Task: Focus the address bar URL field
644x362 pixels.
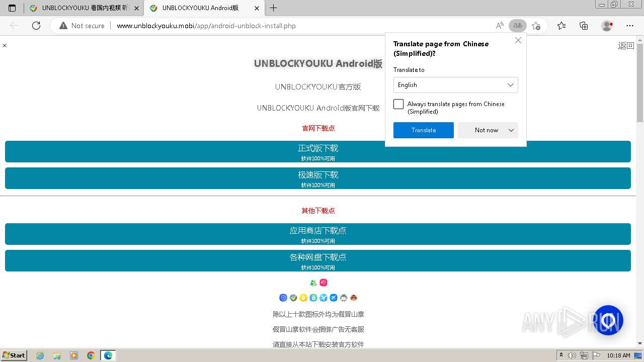Action: pos(302,26)
